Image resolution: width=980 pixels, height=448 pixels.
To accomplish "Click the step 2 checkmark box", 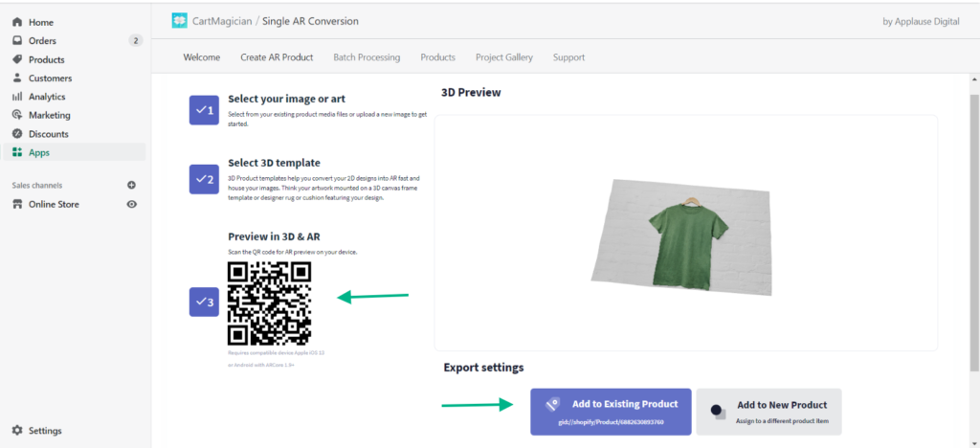I will 205,180.
